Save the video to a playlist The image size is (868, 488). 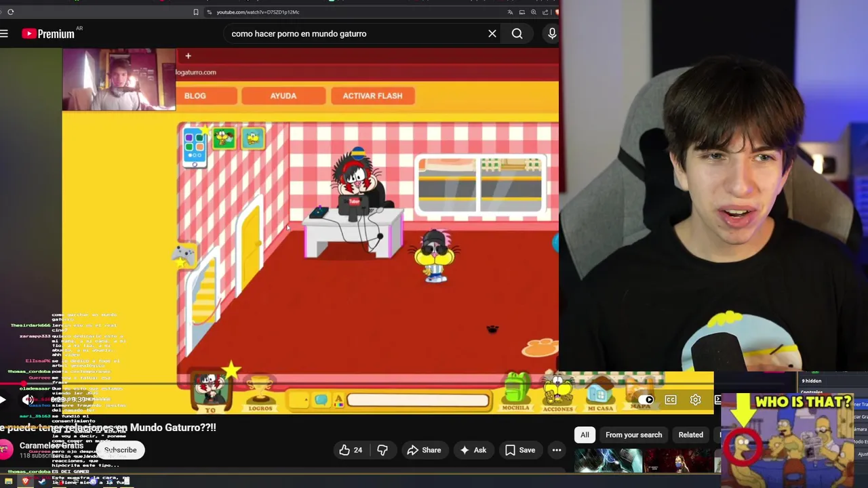(520, 450)
